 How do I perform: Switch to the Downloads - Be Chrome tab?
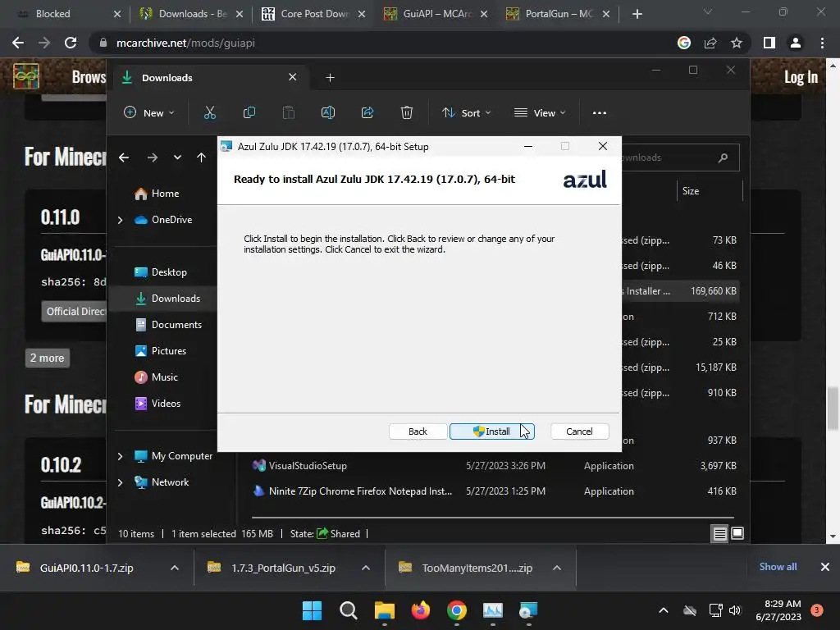[190, 14]
